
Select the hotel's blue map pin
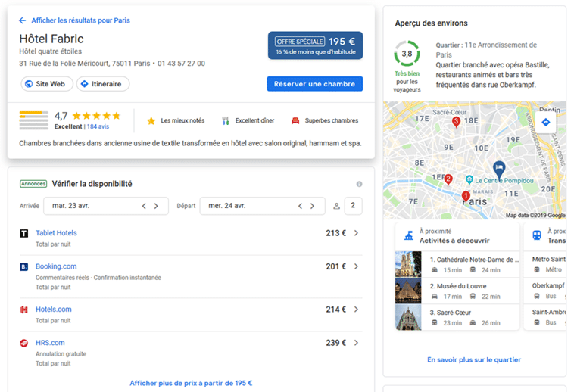coord(498,168)
